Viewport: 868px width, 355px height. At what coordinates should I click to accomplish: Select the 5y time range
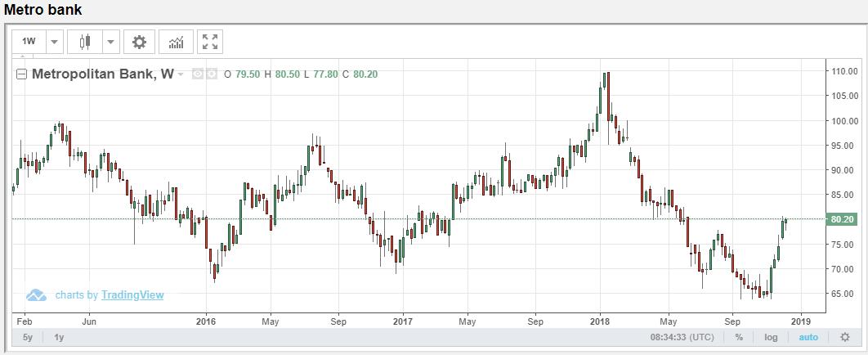pos(28,337)
